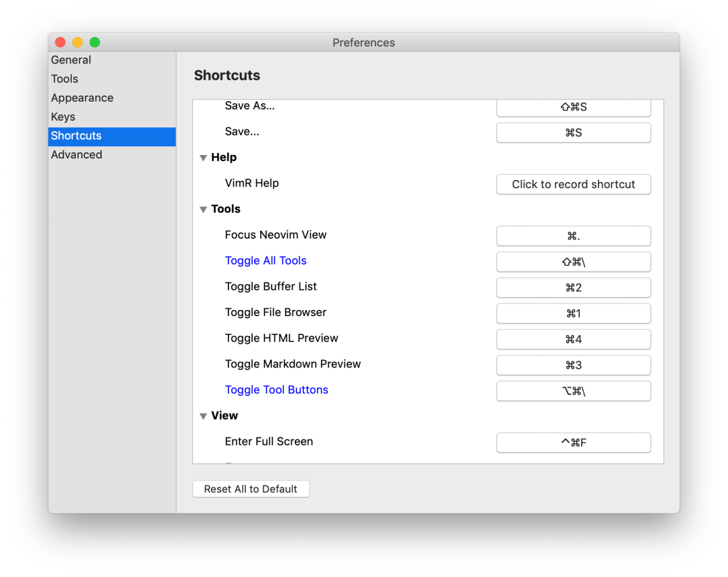Click the Save As shortcut recorder

pyautogui.click(x=574, y=108)
